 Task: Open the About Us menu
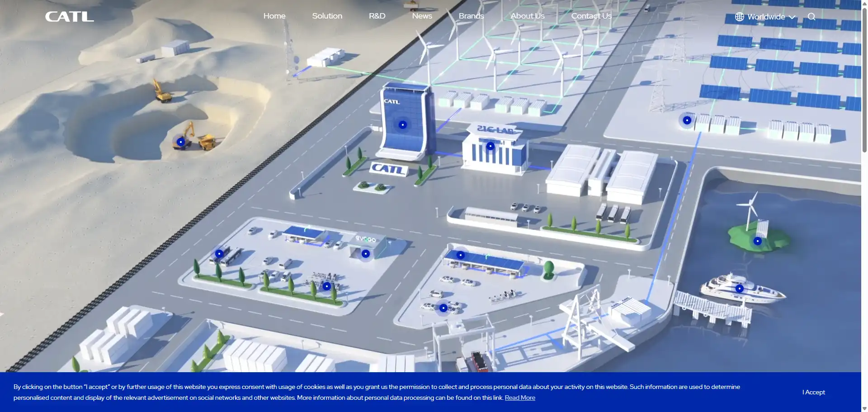coord(528,16)
